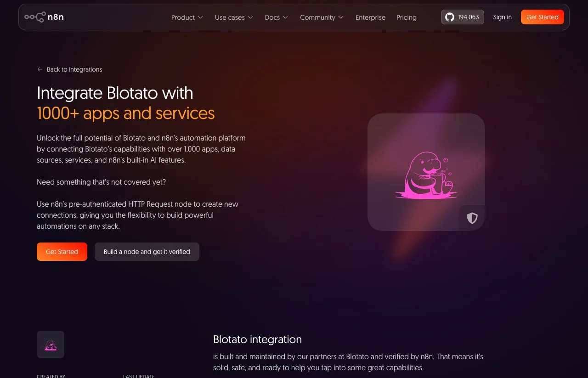Click the Integrate Blotato with heading
This screenshot has height=378, width=588.
tap(115, 93)
